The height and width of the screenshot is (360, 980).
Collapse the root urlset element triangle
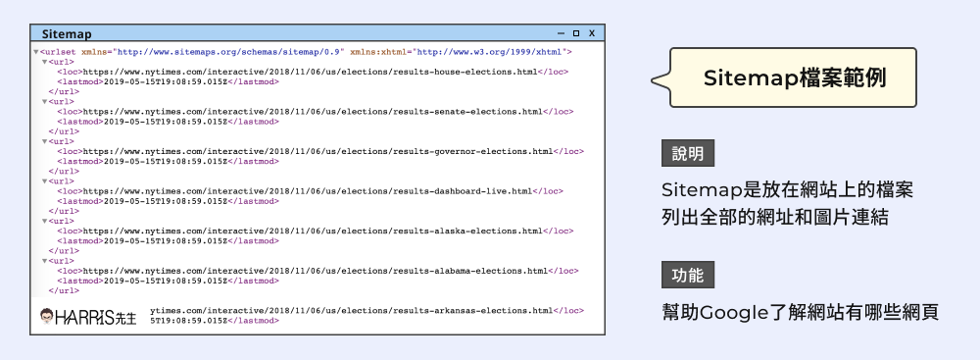tap(36, 53)
